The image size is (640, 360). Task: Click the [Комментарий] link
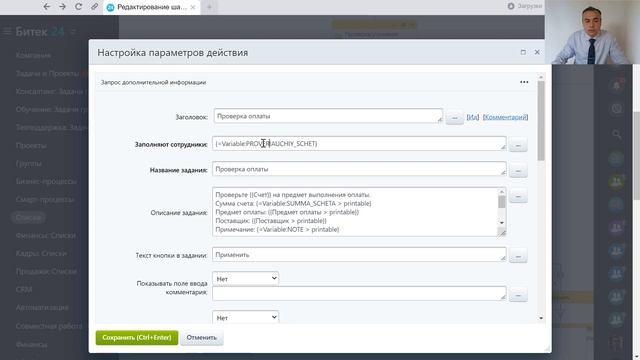tap(505, 117)
